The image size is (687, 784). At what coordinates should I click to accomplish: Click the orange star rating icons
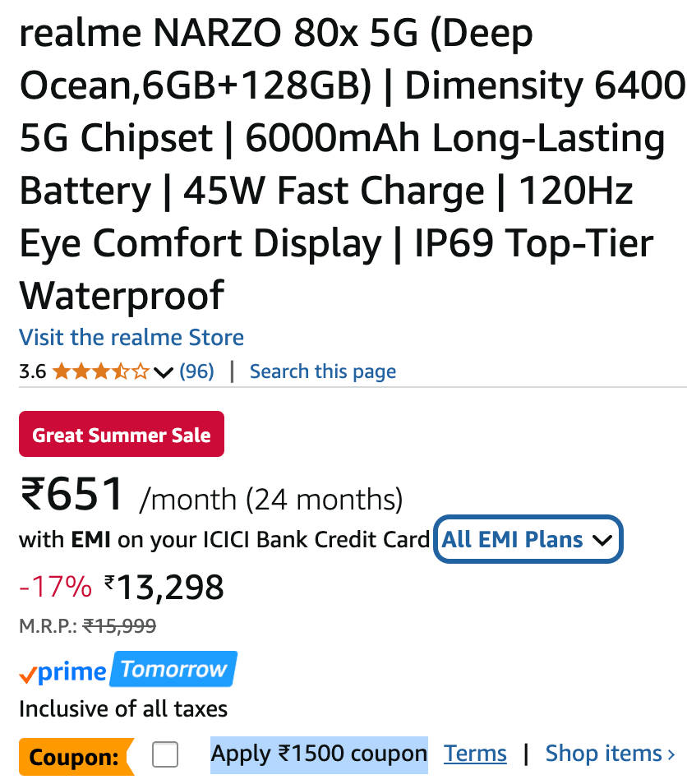pos(100,372)
